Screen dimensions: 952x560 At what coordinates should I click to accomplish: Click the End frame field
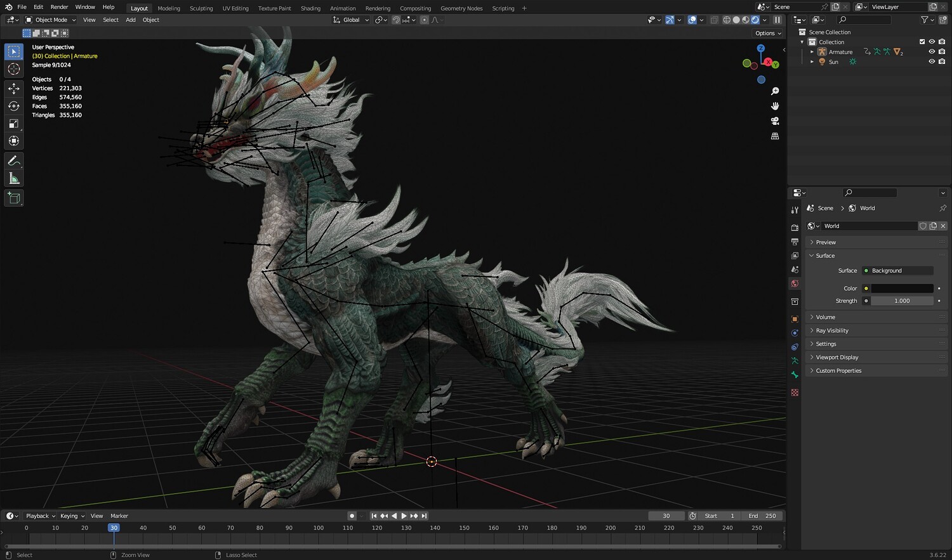[x=762, y=516]
